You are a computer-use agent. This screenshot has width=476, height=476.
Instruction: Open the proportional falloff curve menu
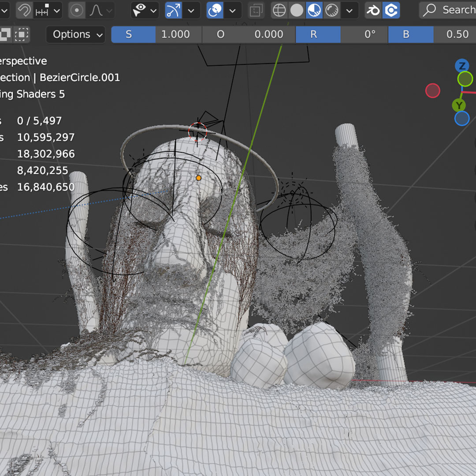[x=96, y=10]
